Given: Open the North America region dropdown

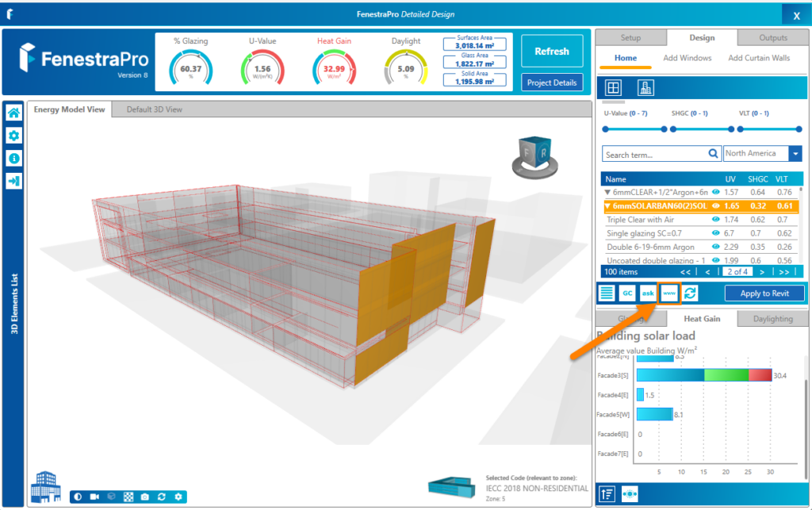Looking at the screenshot, I should [x=796, y=153].
